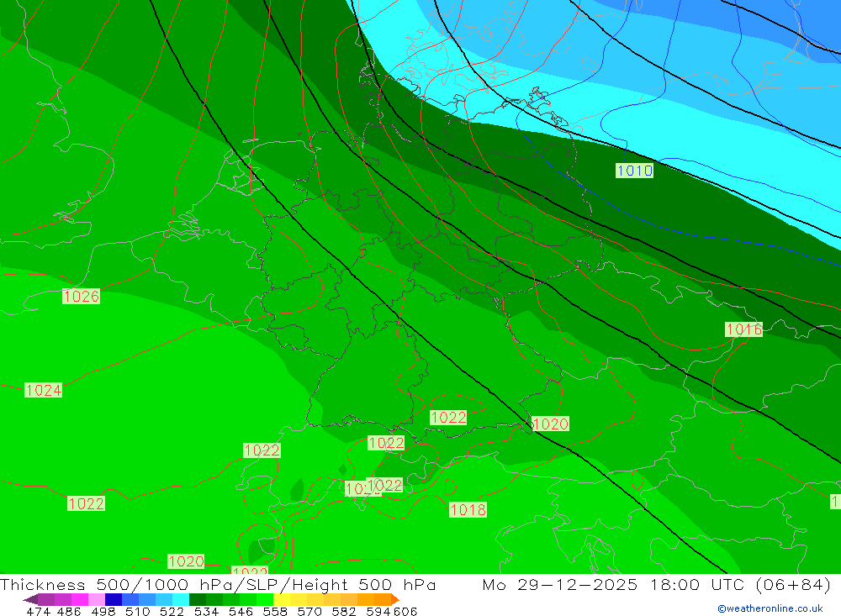This screenshot has width=841, height=616.
Task: Click the orange right arrow tip of legend
Action: 395,599
